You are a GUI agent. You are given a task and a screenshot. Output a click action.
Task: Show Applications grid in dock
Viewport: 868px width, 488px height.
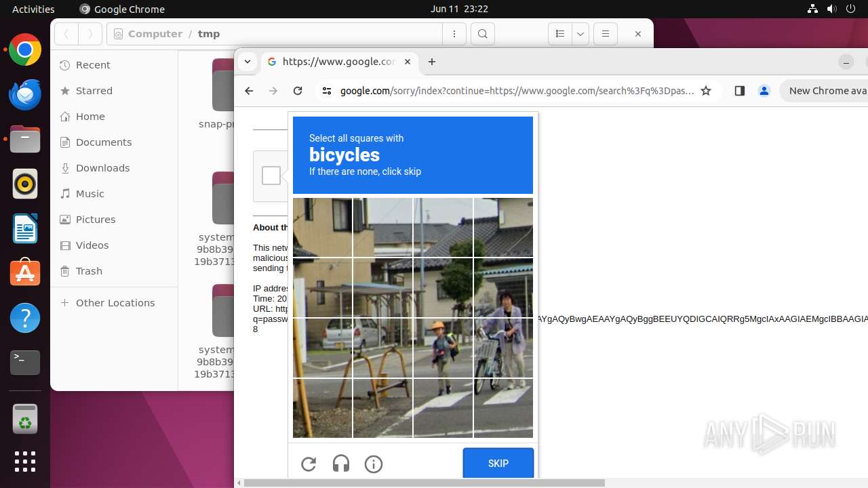coord(25,462)
